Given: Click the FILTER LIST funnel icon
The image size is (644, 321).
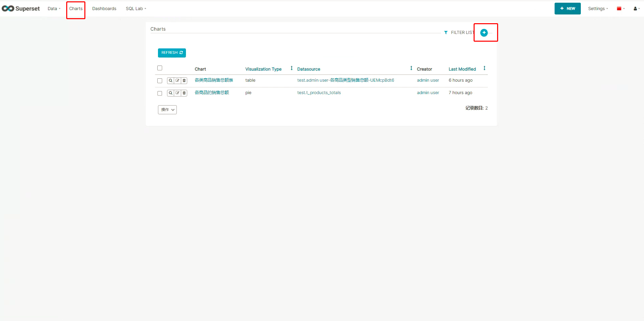Looking at the screenshot, I should (446, 33).
